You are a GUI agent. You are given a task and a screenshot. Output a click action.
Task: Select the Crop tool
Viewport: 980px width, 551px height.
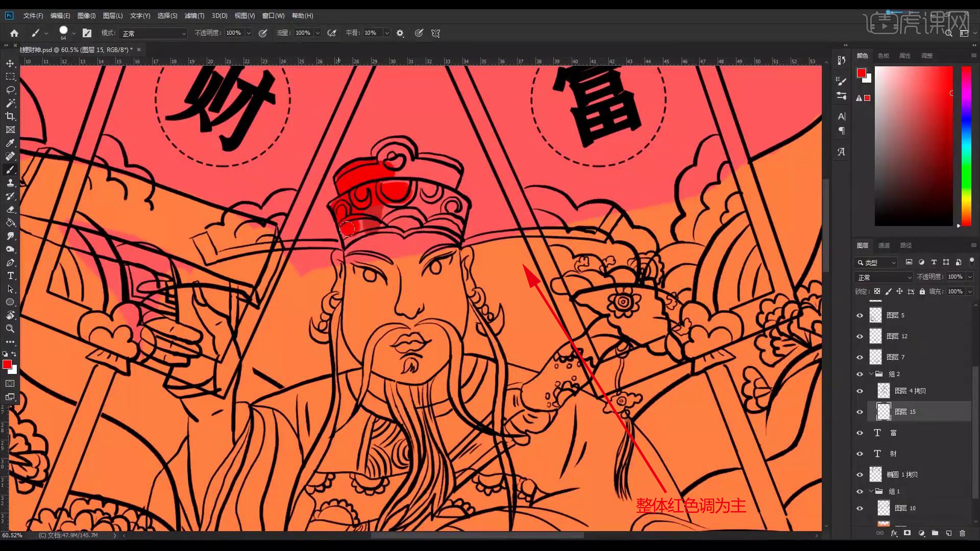[x=10, y=116]
